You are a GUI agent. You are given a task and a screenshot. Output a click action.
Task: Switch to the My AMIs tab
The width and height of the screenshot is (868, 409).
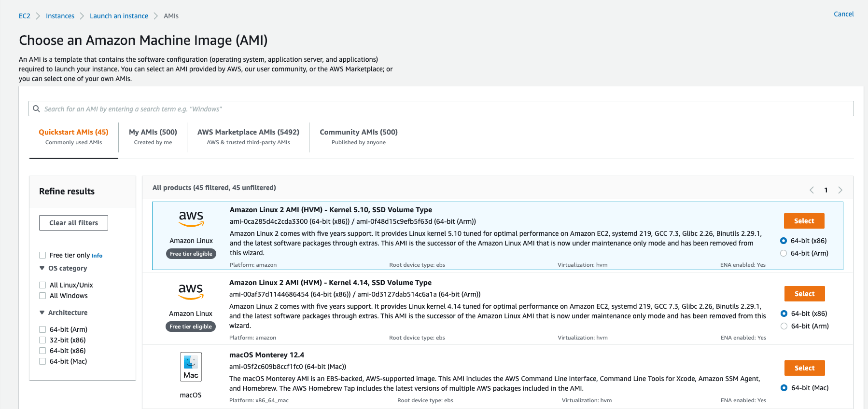point(153,136)
